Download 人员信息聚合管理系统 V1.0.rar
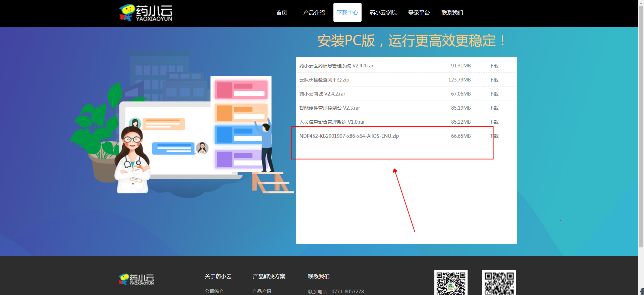 (x=494, y=122)
